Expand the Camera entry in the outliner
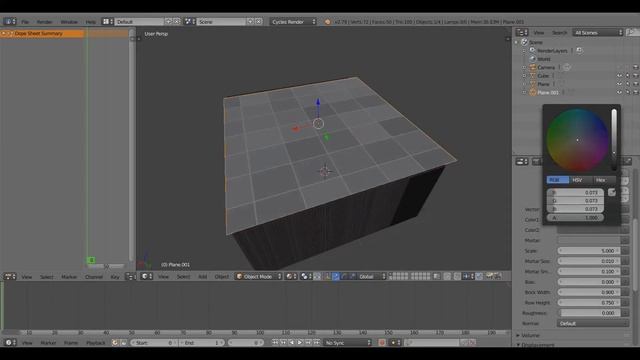The image size is (640, 360). [x=524, y=67]
